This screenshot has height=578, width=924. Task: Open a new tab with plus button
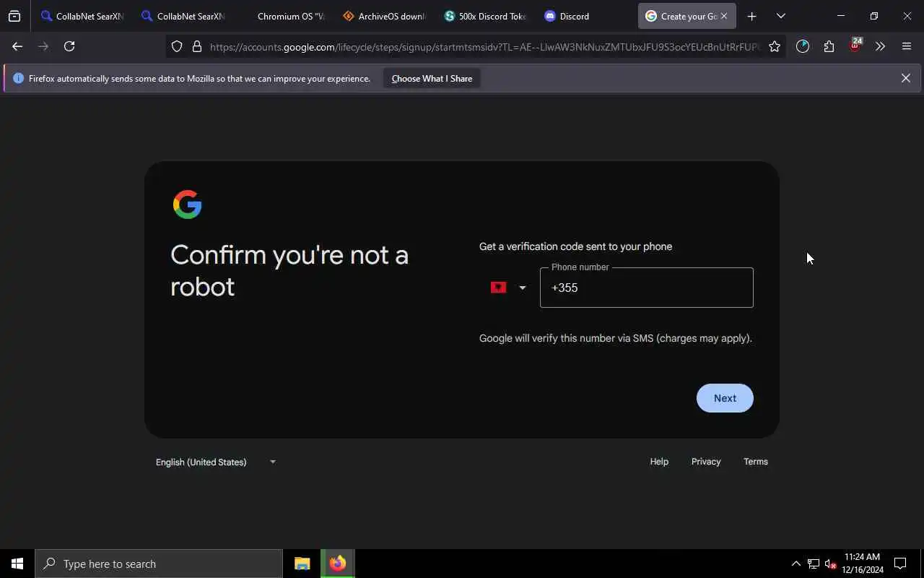point(751,16)
